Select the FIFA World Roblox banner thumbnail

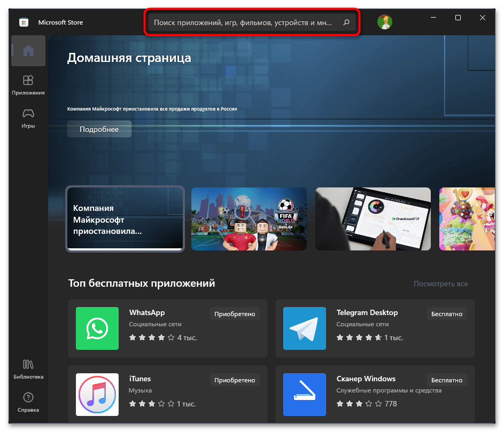point(249,219)
